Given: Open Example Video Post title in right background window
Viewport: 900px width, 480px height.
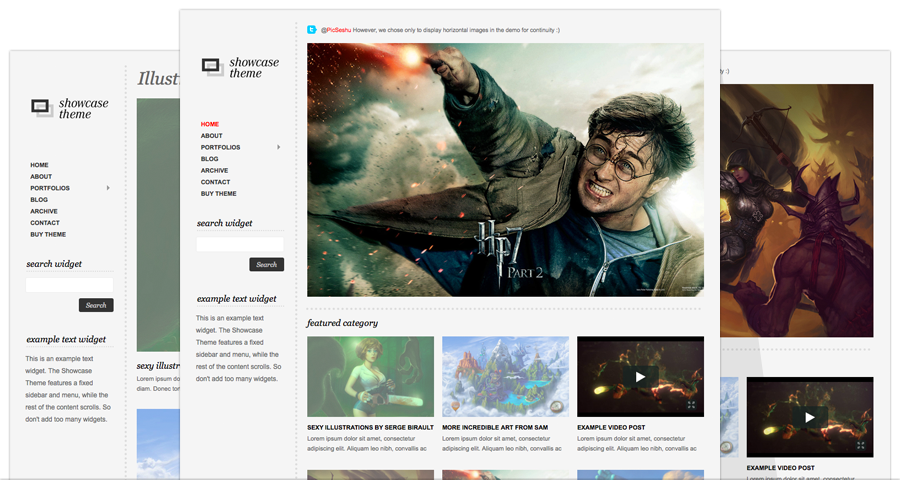Looking at the screenshot, I should (780, 468).
